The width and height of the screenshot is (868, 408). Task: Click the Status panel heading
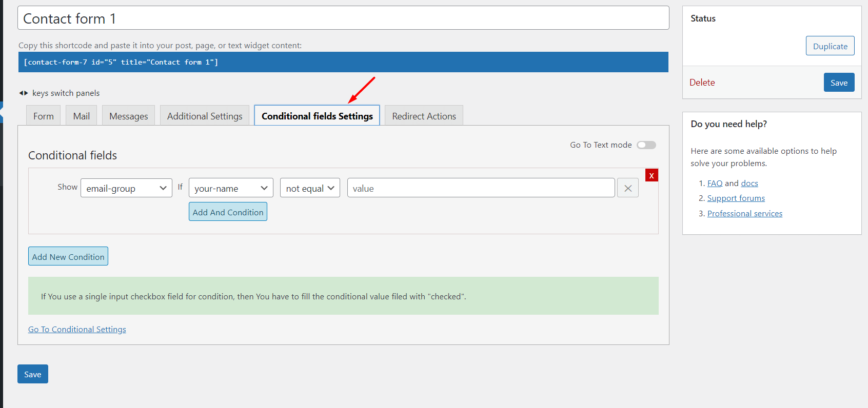click(x=703, y=18)
